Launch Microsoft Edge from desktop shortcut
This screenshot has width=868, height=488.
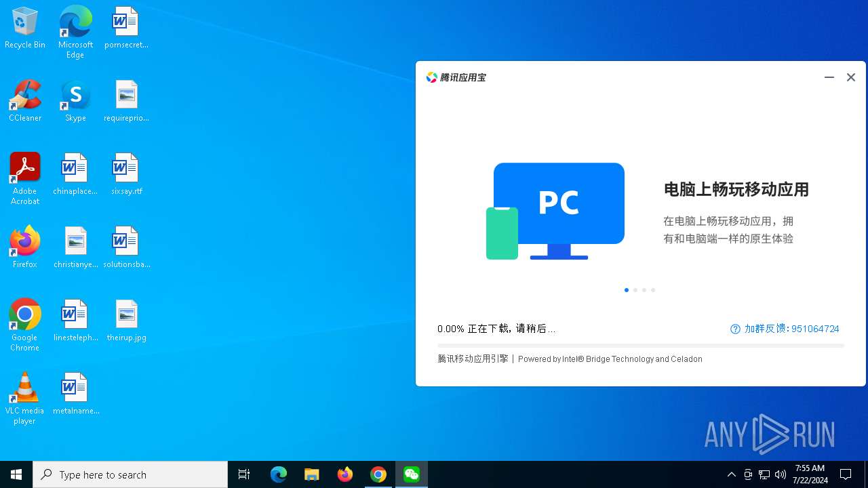click(x=75, y=33)
